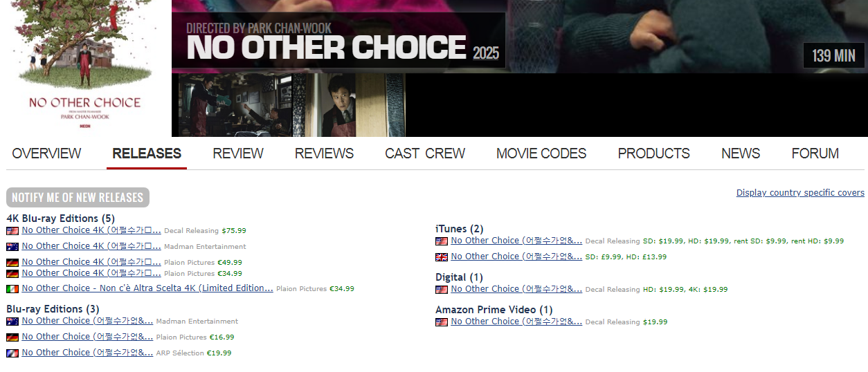Select the PRODUCTS tab
This screenshot has width=868, height=372.
(654, 154)
